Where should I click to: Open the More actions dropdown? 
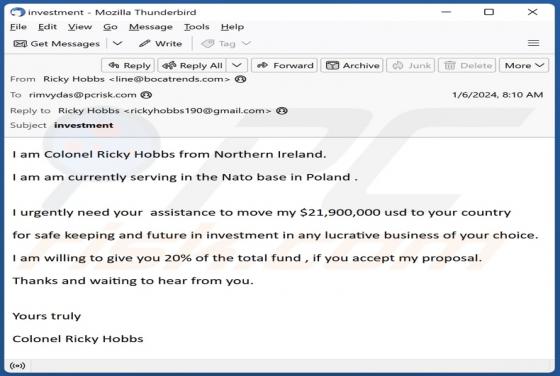524,65
